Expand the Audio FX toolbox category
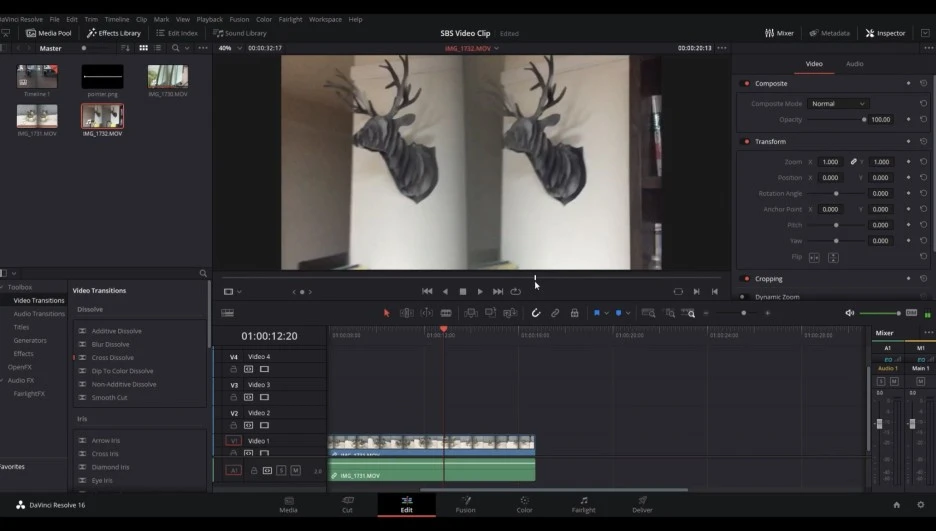The image size is (936, 531). click(21, 380)
